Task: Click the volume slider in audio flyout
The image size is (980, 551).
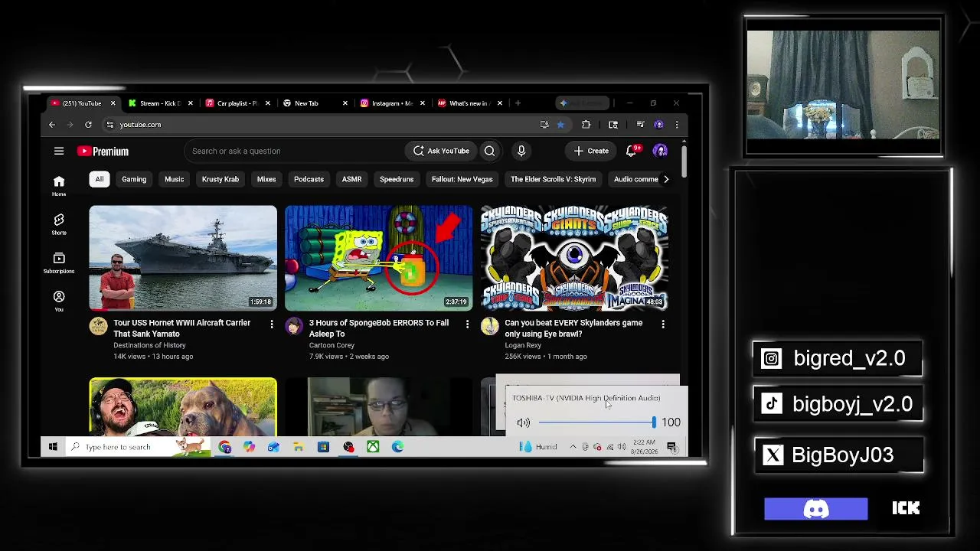Action: [x=597, y=422]
